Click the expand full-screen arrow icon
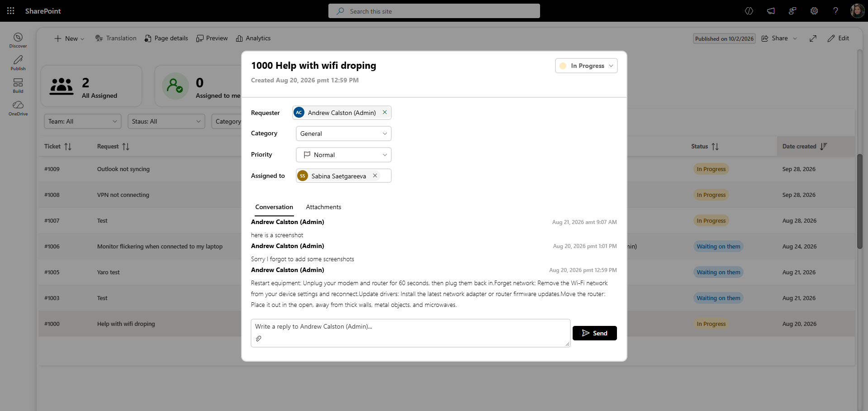Screen dimensions: 868x411 pyautogui.click(x=813, y=38)
